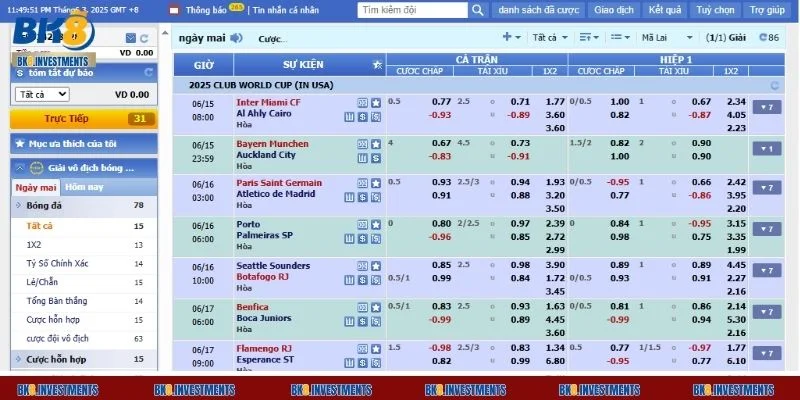Screen dimensions: 800x400
Task: Open the Tuỳ chọn settings
Action: [x=715, y=10]
